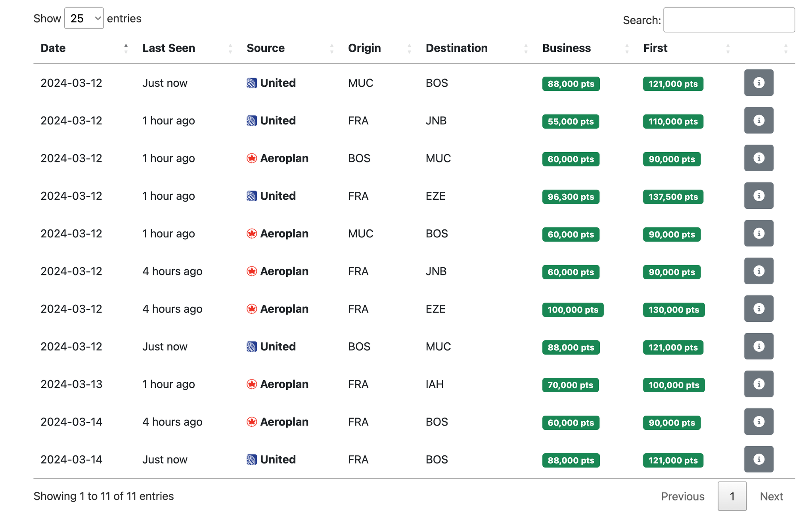Open the Show entries dropdown
The width and height of the screenshot is (812, 523).
click(x=84, y=18)
